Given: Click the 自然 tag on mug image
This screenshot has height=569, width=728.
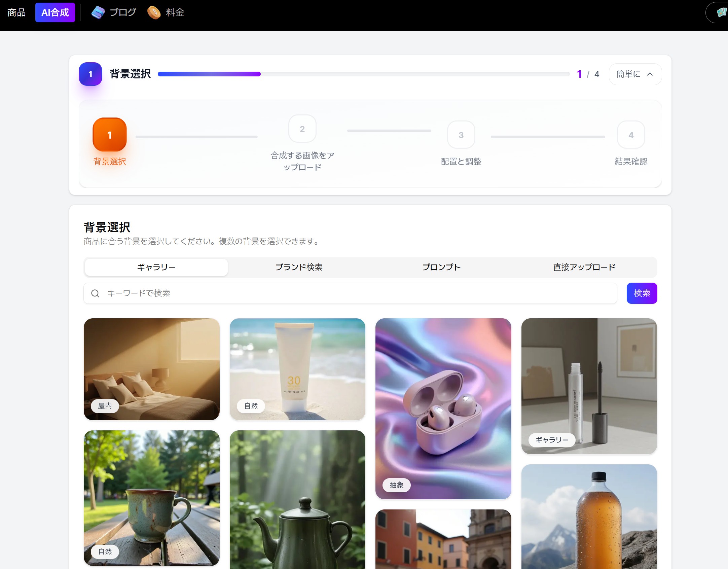Looking at the screenshot, I should [105, 552].
